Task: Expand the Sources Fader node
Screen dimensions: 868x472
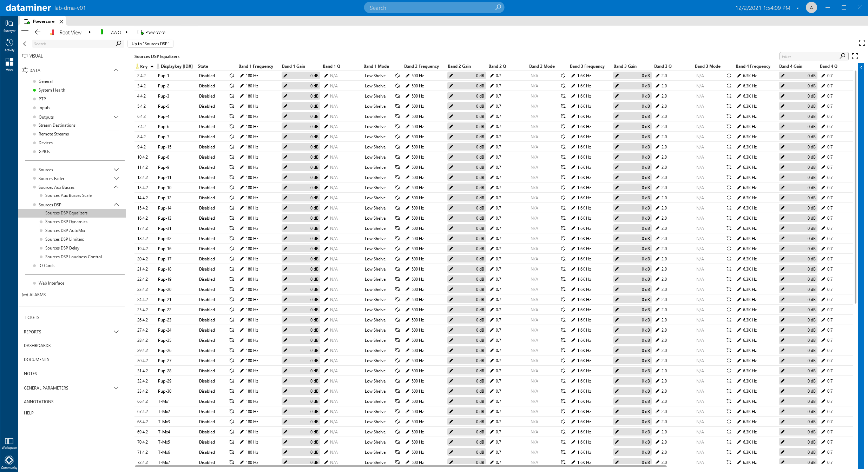Action: pos(116,178)
